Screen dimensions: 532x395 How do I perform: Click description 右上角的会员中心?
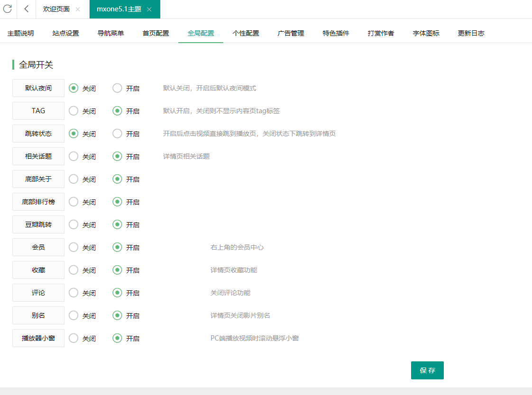click(237, 247)
